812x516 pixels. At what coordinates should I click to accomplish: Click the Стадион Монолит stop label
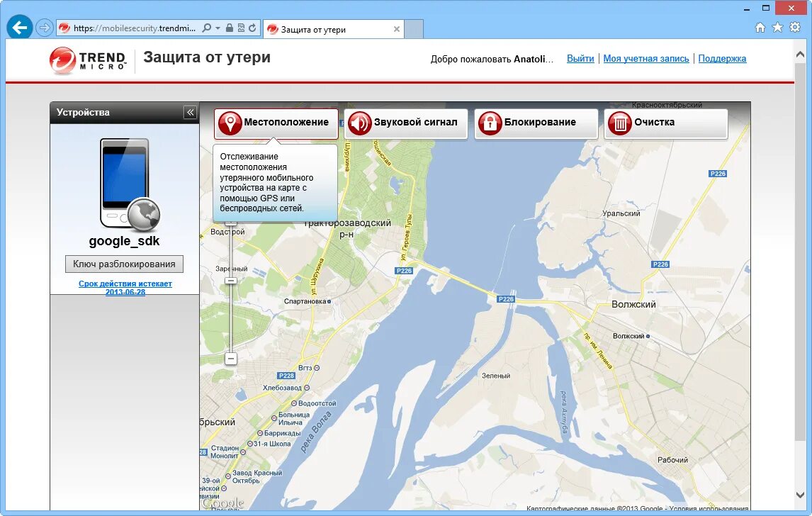225,451
